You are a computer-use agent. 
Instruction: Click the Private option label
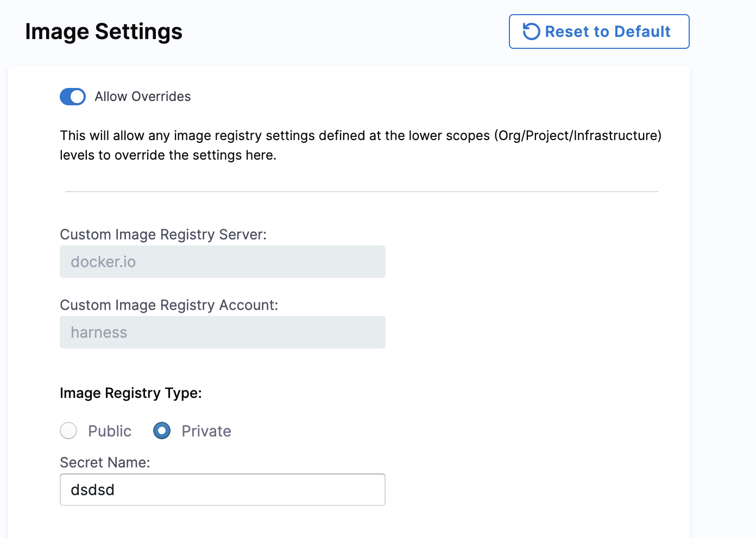206,431
